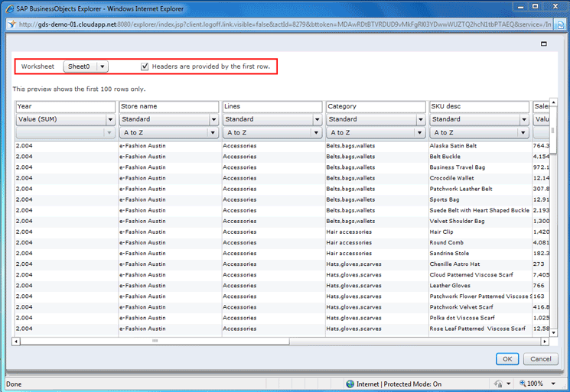Select the Polka dot Viscose Scarf cell

click(x=462, y=318)
